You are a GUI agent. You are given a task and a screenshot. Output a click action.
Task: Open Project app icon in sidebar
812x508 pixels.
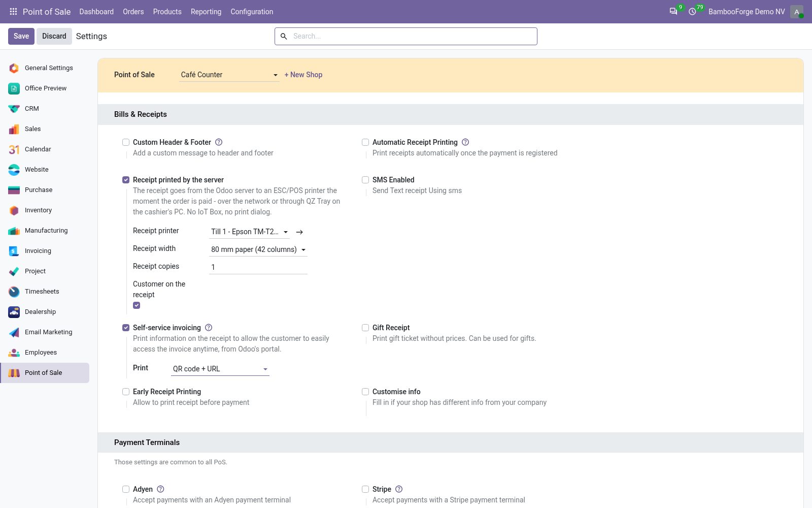[x=14, y=271]
